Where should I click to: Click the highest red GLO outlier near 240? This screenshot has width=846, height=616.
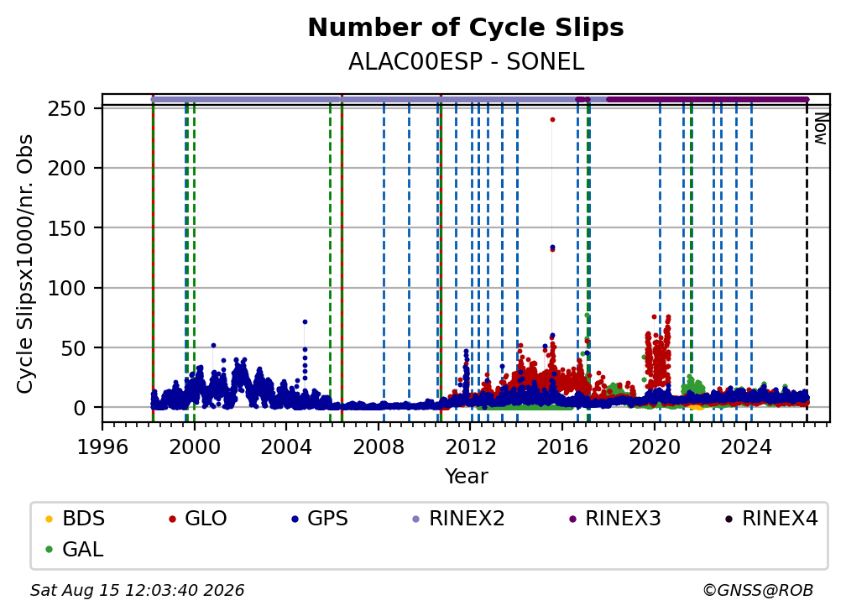point(552,120)
